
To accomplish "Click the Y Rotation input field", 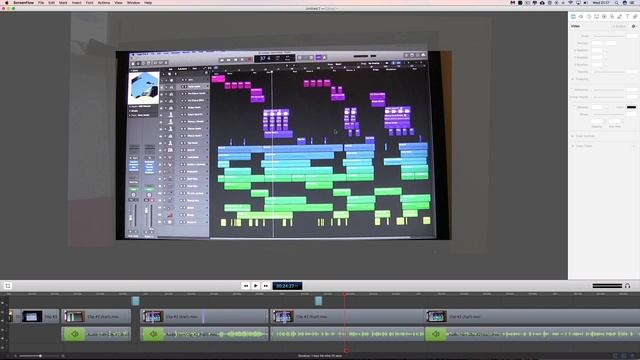I will (597, 58).
